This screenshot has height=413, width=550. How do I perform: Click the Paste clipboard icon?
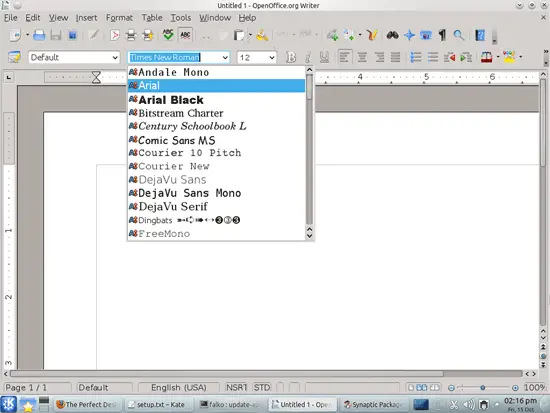[240, 35]
